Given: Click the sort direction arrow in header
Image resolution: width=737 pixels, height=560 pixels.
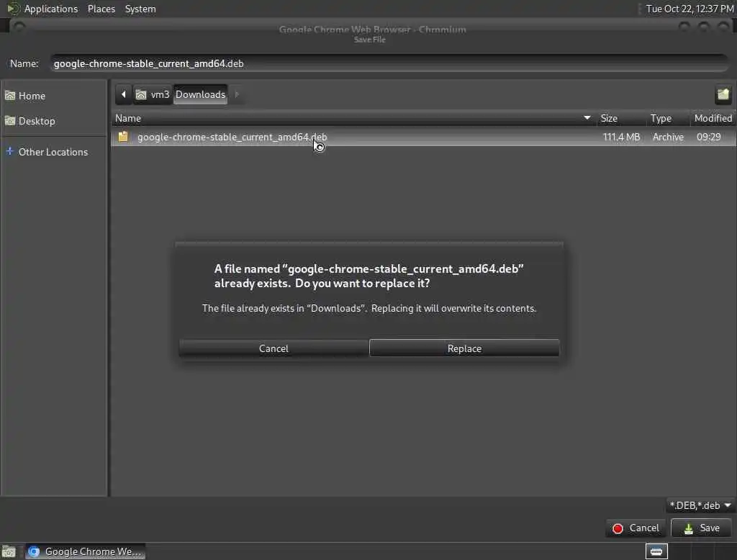Looking at the screenshot, I should click(587, 117).
